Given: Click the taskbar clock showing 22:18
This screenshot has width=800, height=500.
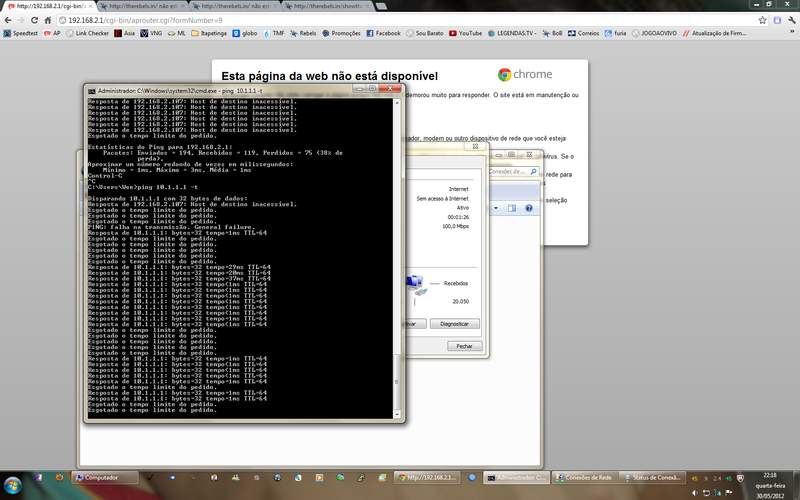Looking at the screenshot, I should click(x=770, y=485).
